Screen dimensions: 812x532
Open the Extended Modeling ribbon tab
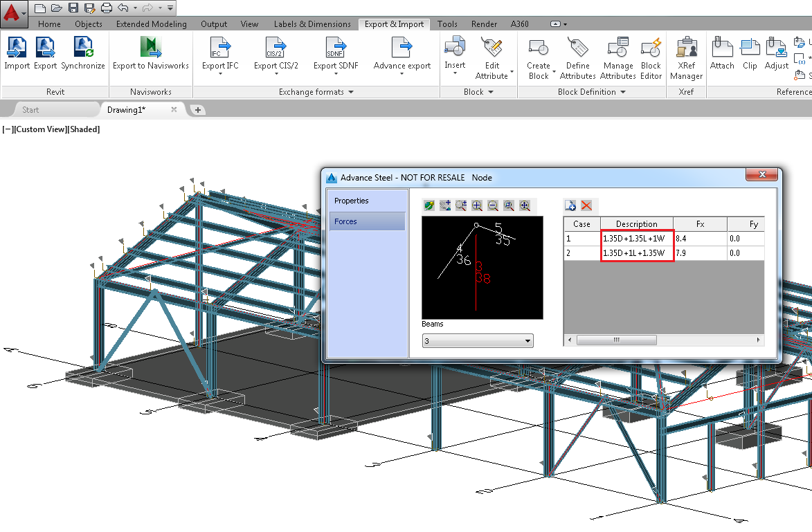coord(151,24)
